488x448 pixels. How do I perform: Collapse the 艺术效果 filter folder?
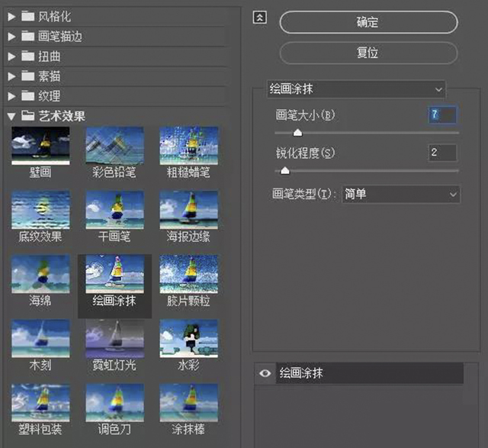click(11, 117)
